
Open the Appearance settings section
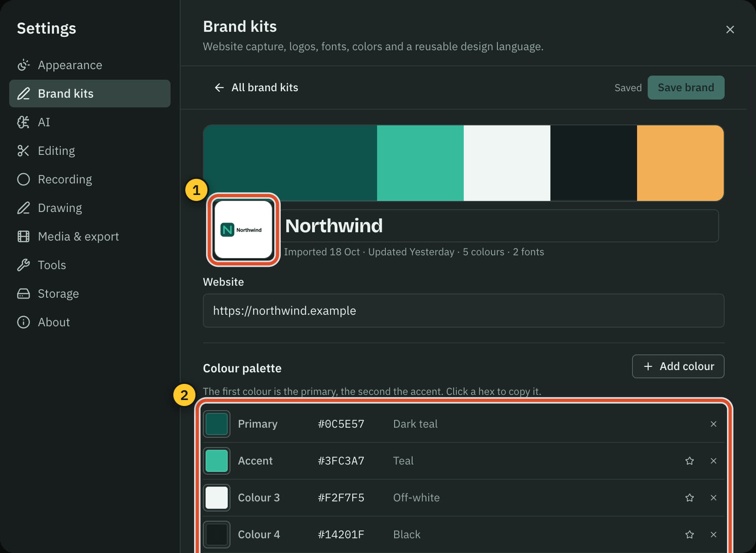click(90, 65)
